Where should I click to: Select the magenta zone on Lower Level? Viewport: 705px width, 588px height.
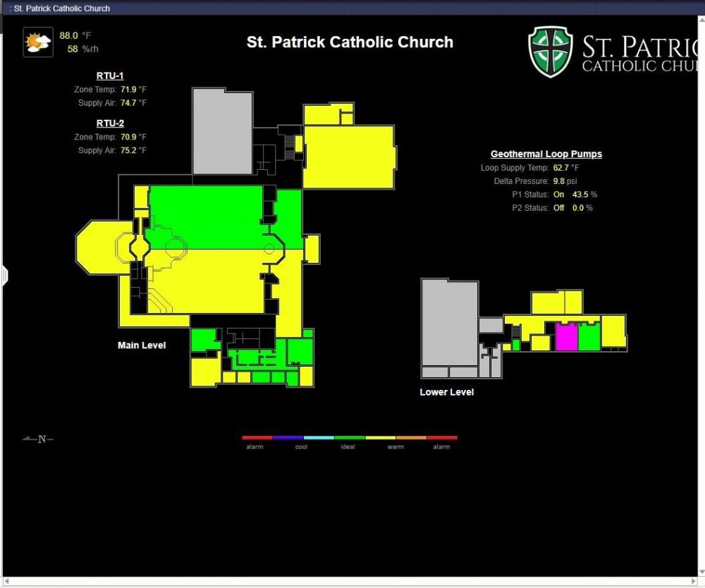[566, 337]
